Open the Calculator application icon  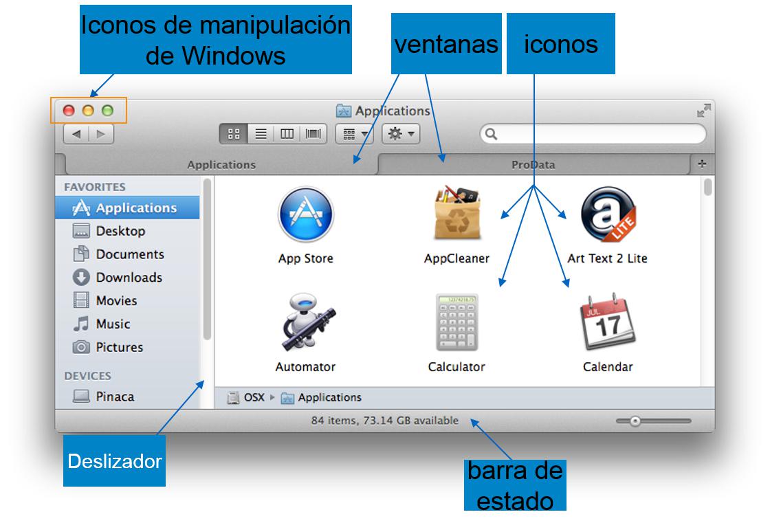coord(456,322)
